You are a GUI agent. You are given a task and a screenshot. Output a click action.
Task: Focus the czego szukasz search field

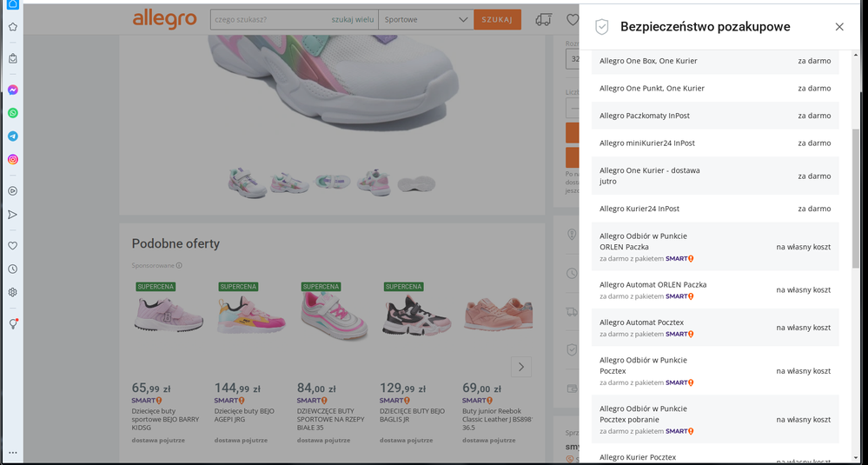(271, 19)
